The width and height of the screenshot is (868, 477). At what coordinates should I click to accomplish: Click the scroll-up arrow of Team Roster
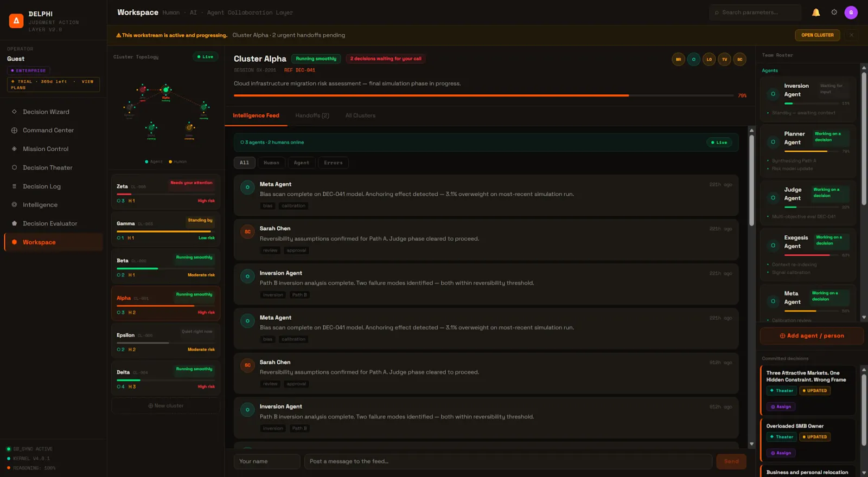point(864,68)
